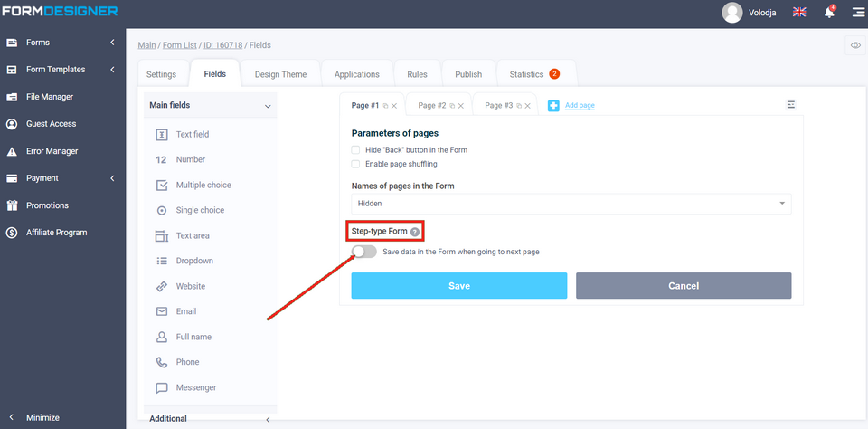This screenshot has width=868, height=429.
Task: Click the Form List breadcrumb link
Action: coord(182,45)
